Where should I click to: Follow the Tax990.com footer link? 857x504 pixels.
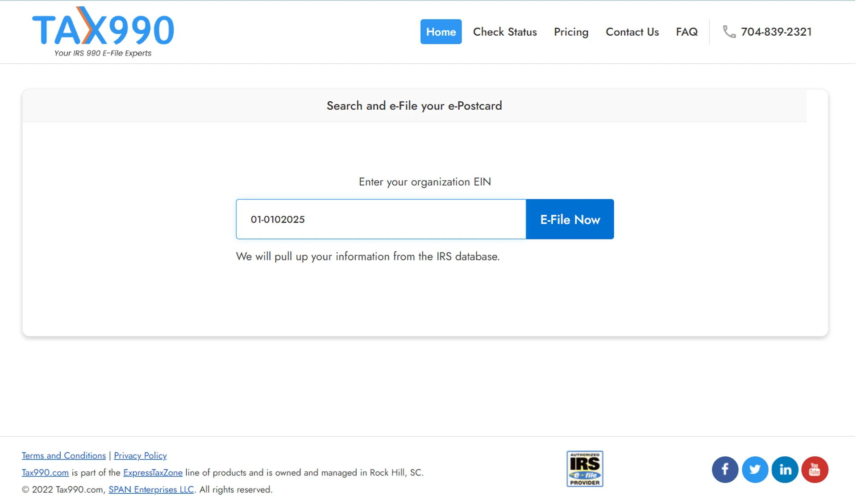[x=45, y=472]
